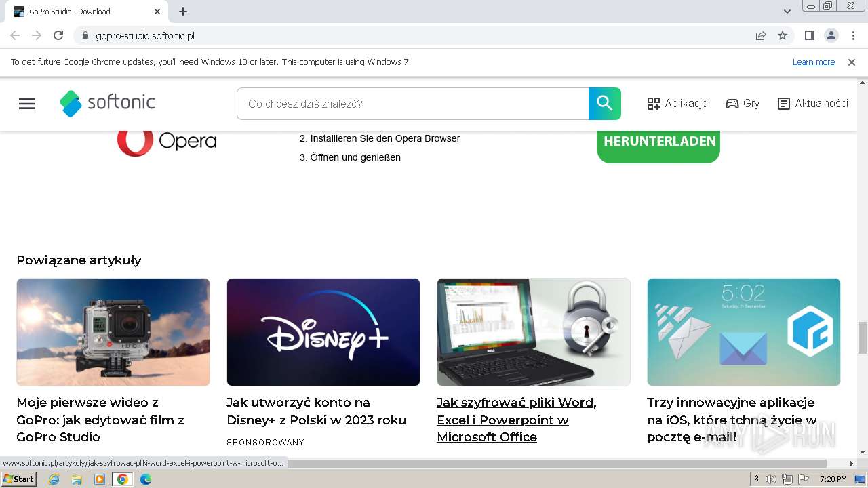Open a new browser tab
Screen dimensions: 868x488
coord(183,12)
